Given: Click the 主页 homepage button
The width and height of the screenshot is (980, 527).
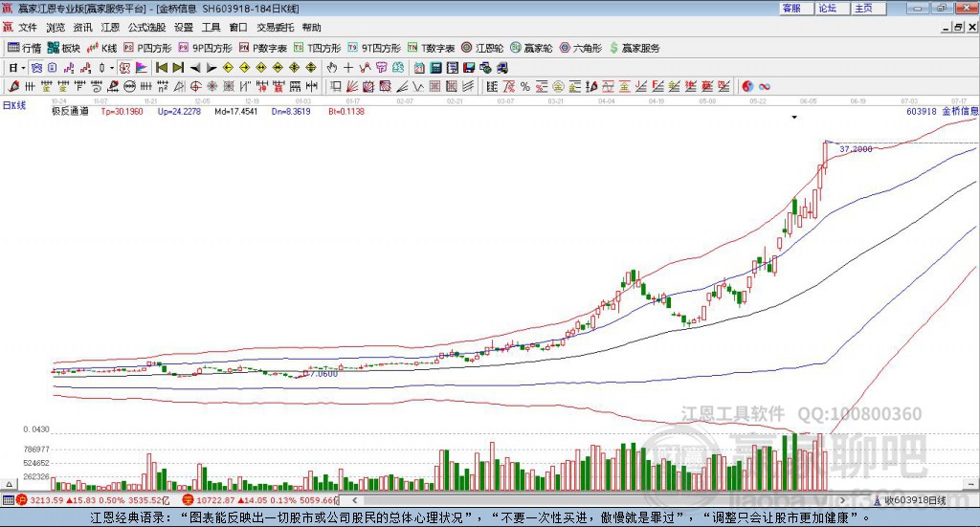Looking at the screenshot, I should (868, 9).
